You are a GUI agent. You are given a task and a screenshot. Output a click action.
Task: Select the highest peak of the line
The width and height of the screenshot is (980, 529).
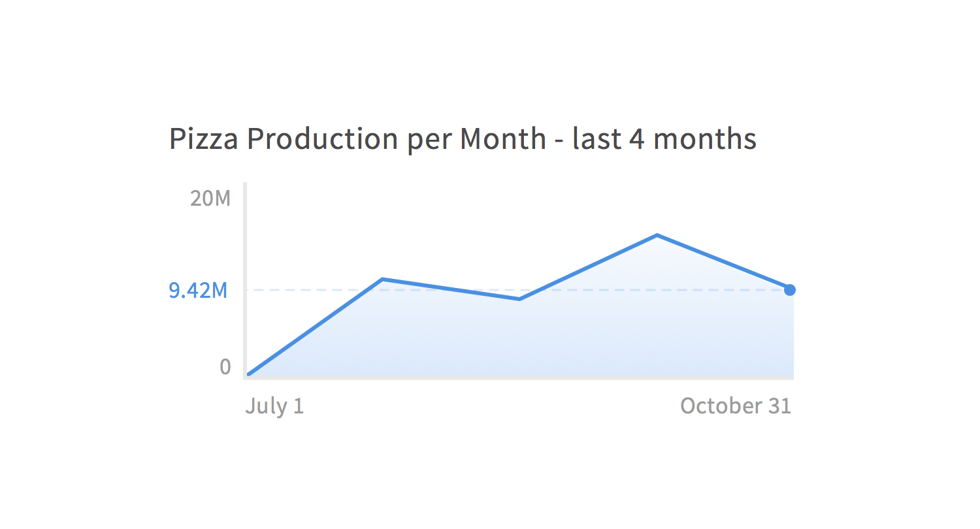point(657,235)
